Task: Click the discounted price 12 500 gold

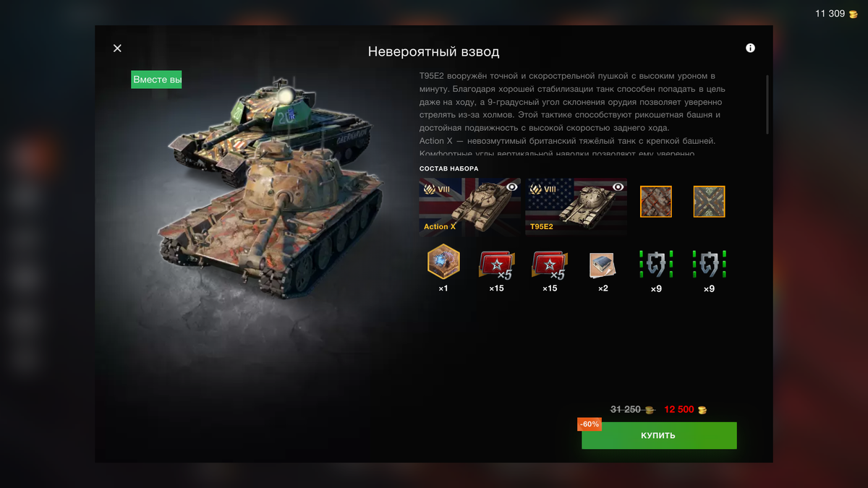Action: [685, 409]
